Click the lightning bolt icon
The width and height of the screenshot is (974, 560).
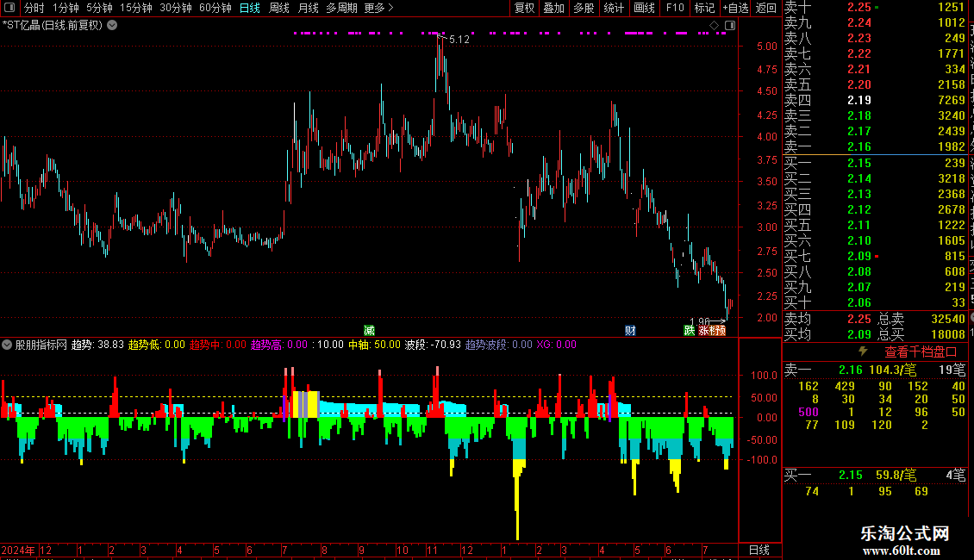click(863, 352)
